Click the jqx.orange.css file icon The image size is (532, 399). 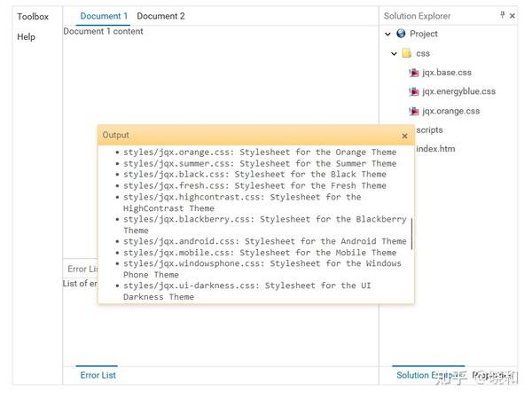click(414, 111)
